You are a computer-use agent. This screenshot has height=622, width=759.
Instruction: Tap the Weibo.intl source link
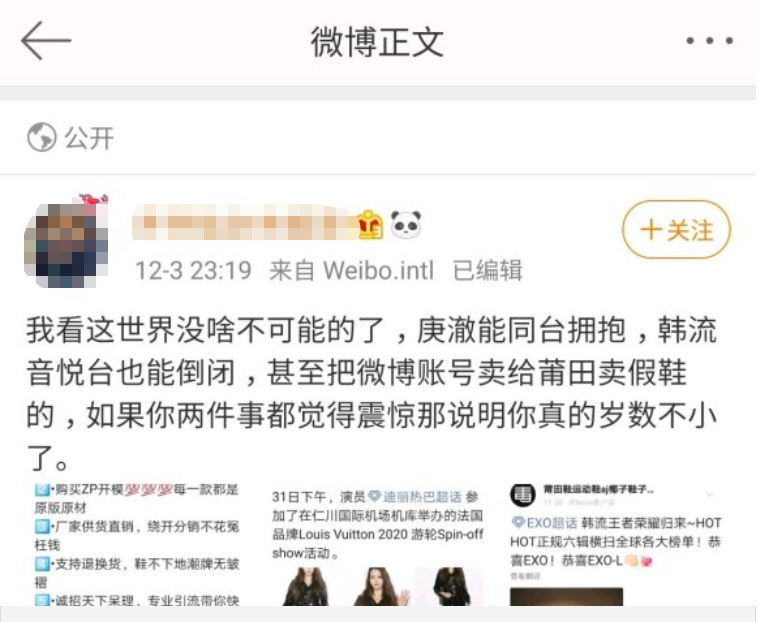point(379,270)
